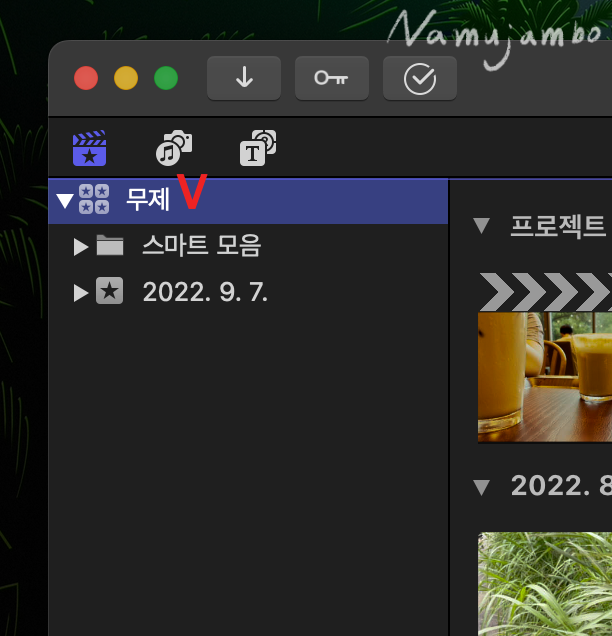Open the Background Tasks checkmark button
This screenshot has width=612, height=636.
click(420, 78)
